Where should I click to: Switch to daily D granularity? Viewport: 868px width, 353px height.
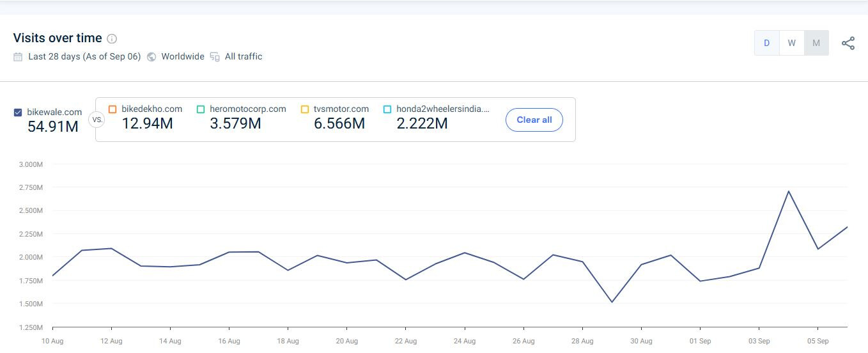coord(766,43)
